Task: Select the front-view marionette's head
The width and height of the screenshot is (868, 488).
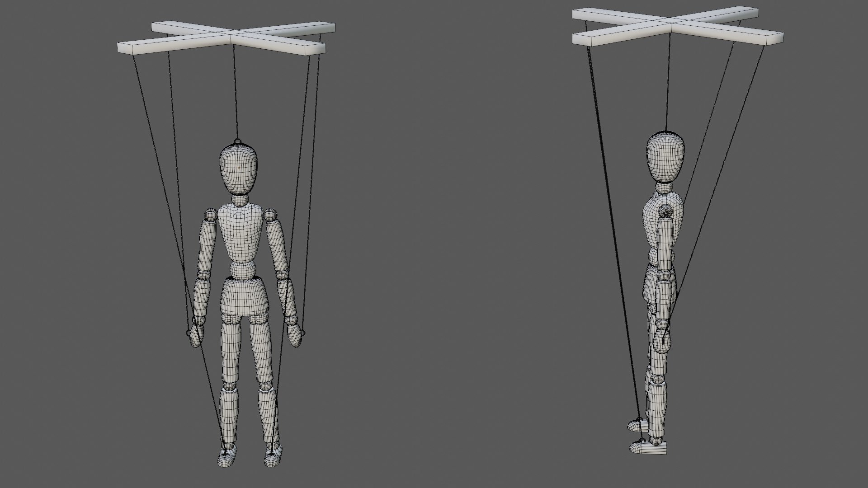Action: (239, 170)
